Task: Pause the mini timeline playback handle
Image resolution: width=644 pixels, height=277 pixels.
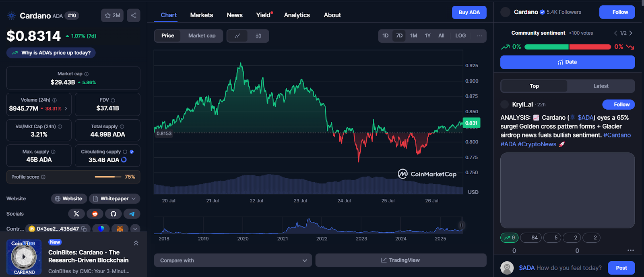Action: pyautogui.click(x=461, y=225)
